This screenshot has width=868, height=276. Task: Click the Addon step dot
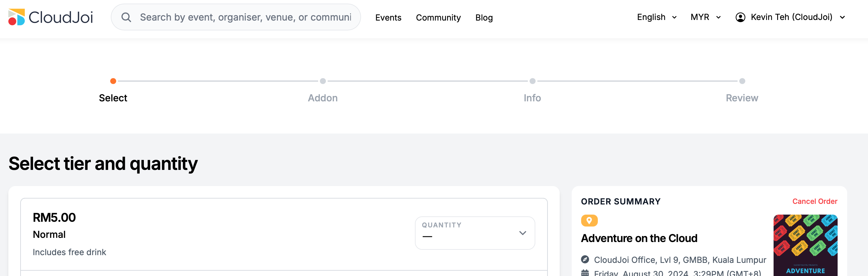tap(323, 81)
